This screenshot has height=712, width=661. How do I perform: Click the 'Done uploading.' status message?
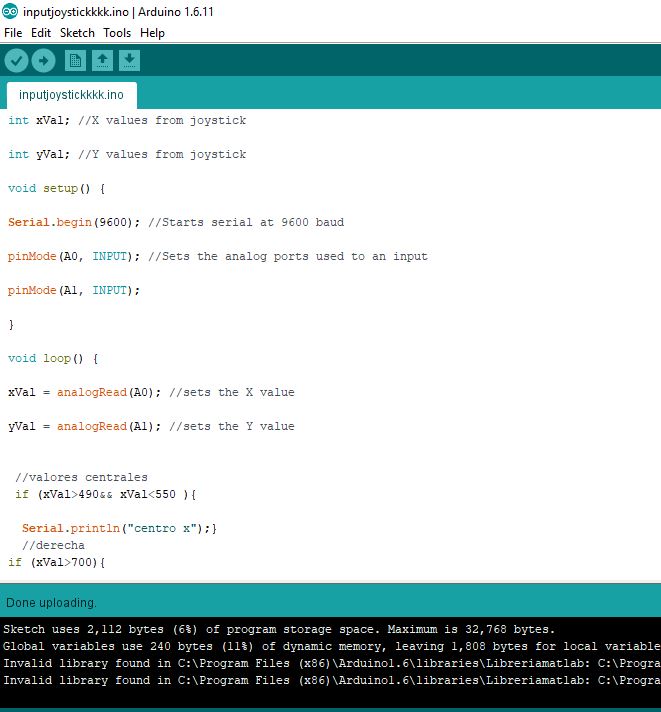(51, 603)
